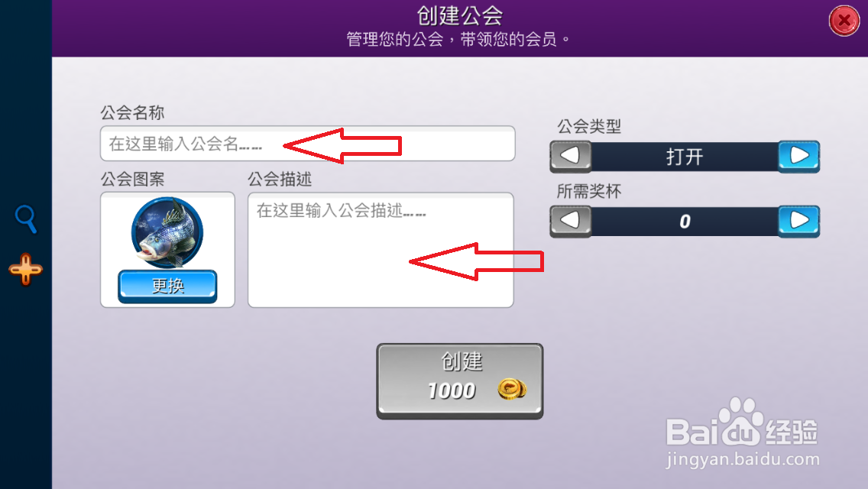Click the 创建 1000 coins button
The width and height of the screenshot is (868, 489).
(460, 381)
